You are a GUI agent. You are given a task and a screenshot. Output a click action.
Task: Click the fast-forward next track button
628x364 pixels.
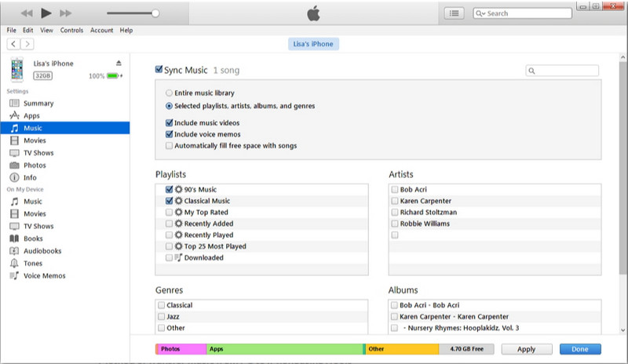65,13
